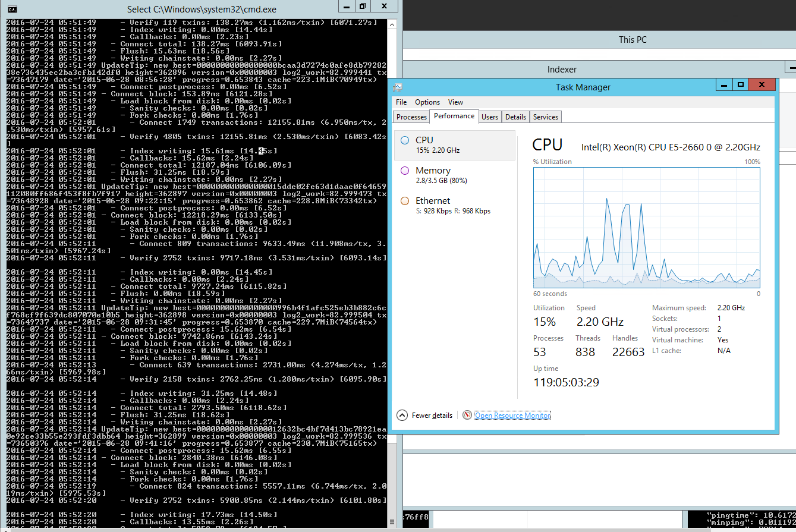Minimize the cmd.exe console window
Image resolution: width=796 pixels, height=532 pixels.
click(x=345, y=7)
